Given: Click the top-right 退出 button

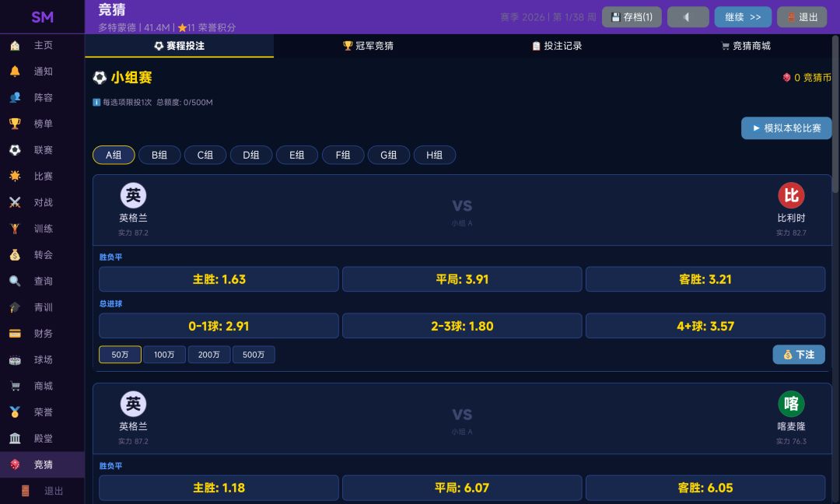Looking at the screenshot, I should pyautogui.click(x=802, y=17).
